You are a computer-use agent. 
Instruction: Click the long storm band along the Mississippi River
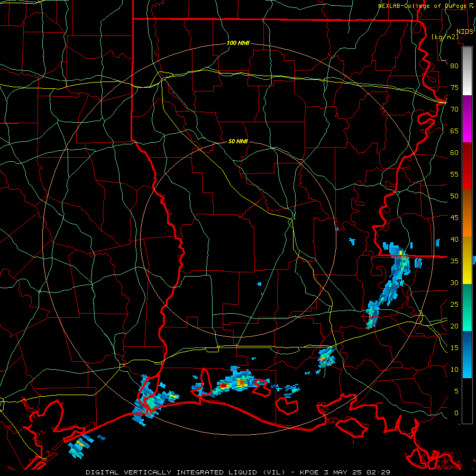point(389,286)
